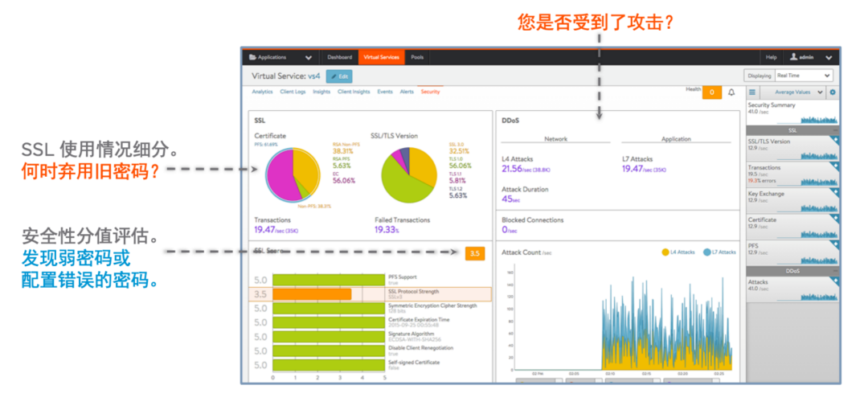The width and height of the screenshot is (868, 406).
Task: Click the SSL Transactions 19.47/sec value
Action: pos(276,230)
